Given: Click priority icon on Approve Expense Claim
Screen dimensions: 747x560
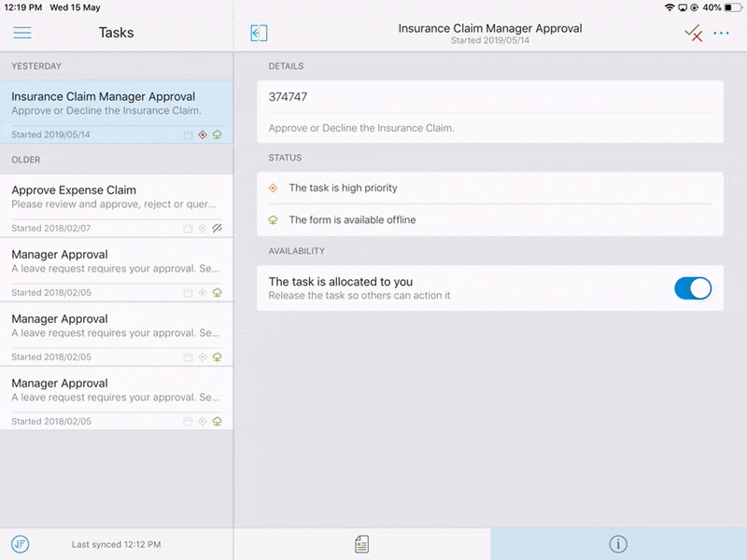Looking at the screenshot, I should (x=203, y=228).
